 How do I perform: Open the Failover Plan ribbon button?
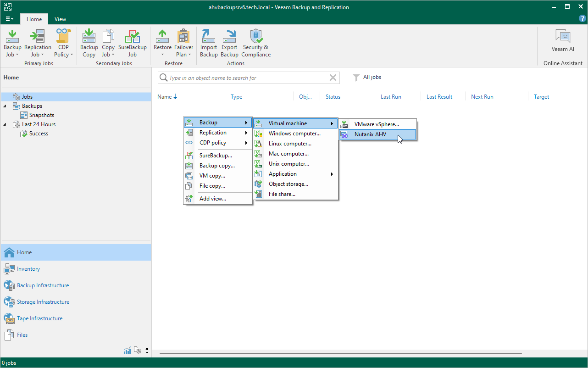tap(184, 43)
